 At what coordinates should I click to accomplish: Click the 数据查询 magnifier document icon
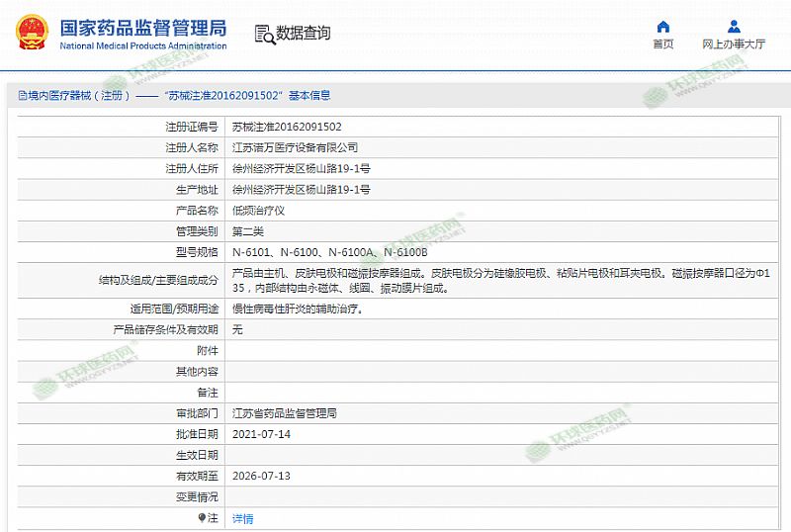(264, 34)
